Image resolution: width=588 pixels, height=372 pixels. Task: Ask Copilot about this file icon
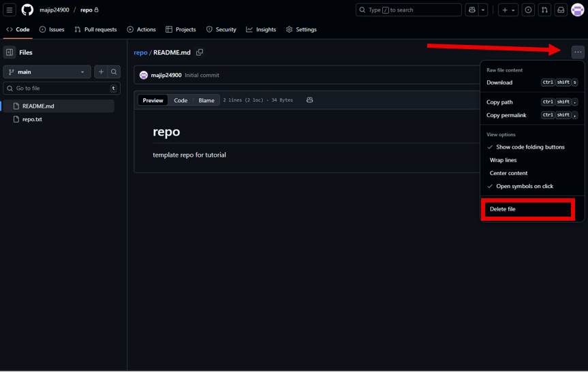click(x=309, y=100)
